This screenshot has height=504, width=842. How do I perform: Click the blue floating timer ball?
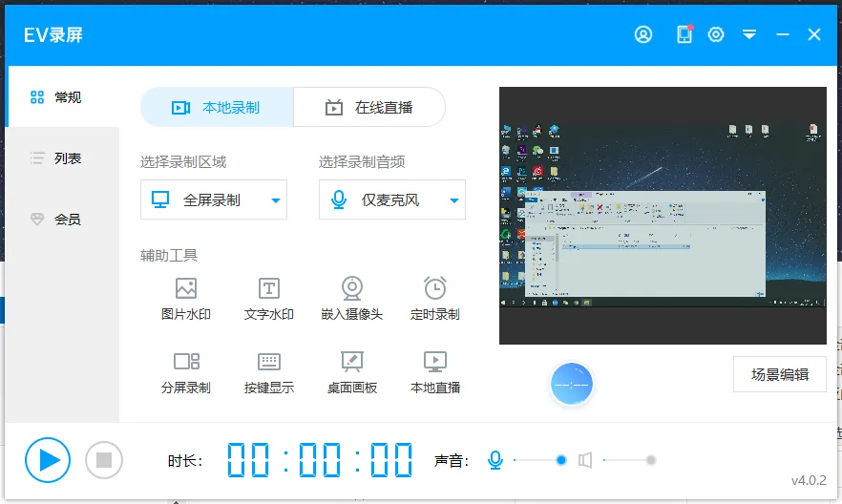[x=571, y=385]
